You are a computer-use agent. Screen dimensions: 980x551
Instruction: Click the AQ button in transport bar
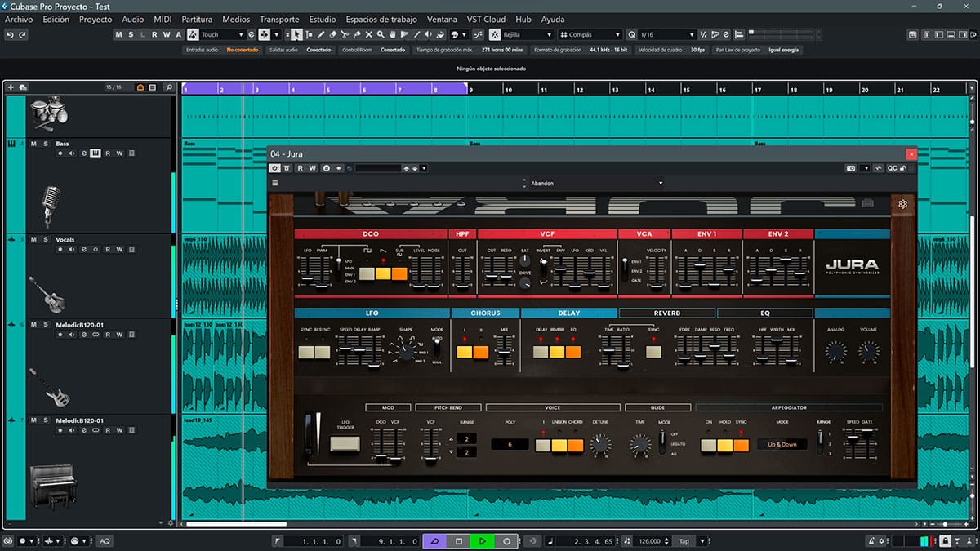pyautogui.click(x=105, y=541)
